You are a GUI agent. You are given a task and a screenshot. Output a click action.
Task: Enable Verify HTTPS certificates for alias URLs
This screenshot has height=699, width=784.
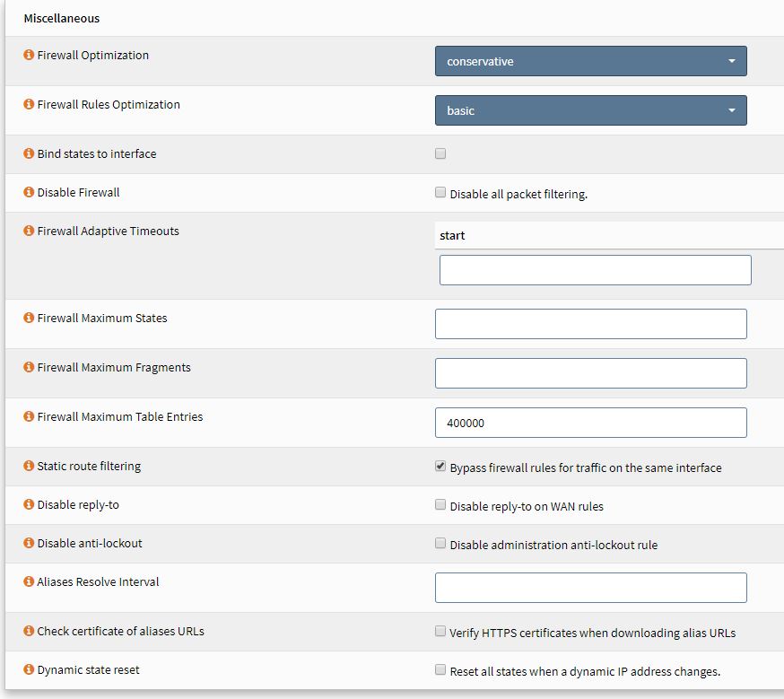pos(440,631)
